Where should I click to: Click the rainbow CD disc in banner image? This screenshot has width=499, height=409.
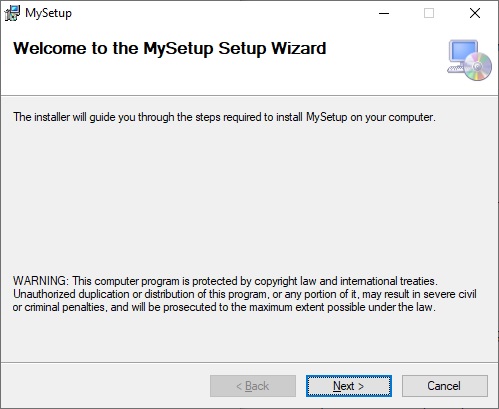pyautogui.click(x=478, y=67)
